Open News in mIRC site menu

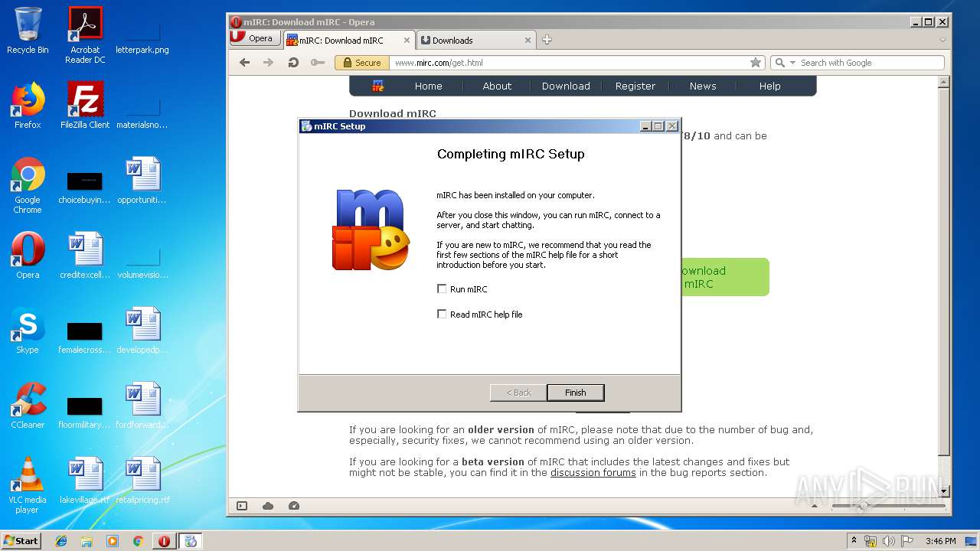[703, 86]
